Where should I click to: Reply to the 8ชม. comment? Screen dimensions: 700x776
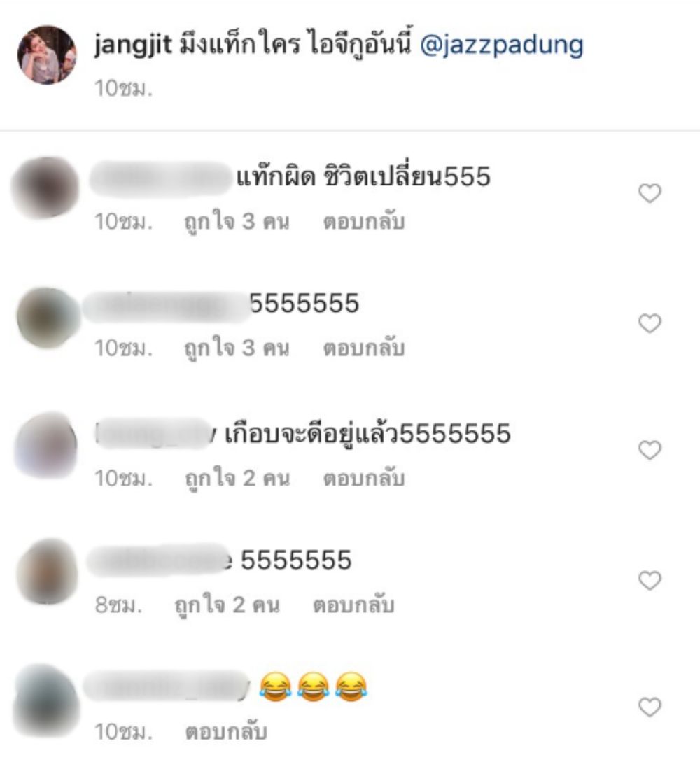(x=353, y=605)
